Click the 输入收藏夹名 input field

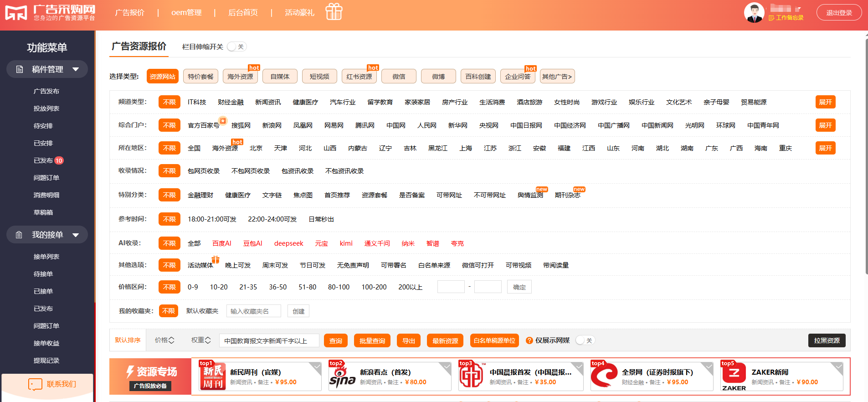pyautogui.click(x=254, y=311)
